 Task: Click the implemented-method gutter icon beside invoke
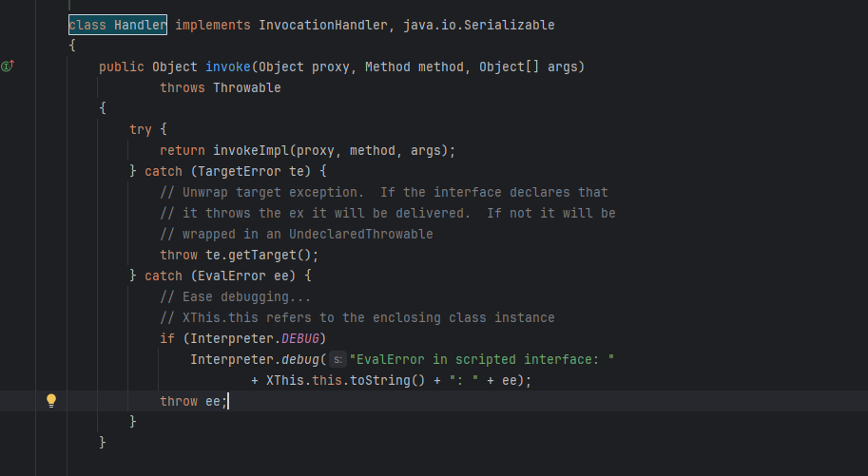coord(8,67)
